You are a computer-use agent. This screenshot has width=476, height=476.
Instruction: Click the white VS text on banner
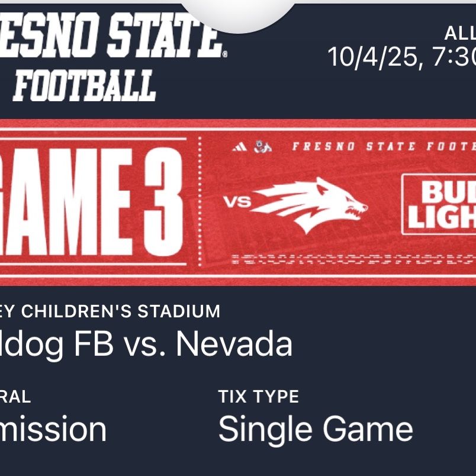tap(237, 202)
